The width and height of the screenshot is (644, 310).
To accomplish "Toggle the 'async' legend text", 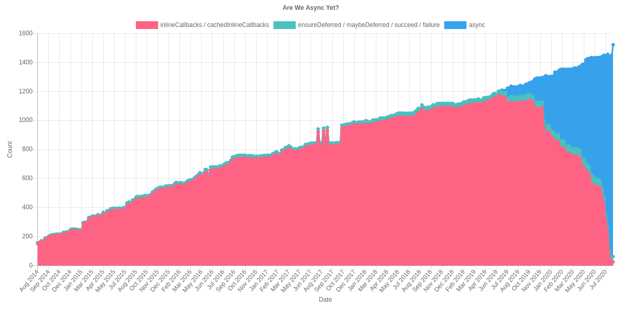I will tap(477, 25).
